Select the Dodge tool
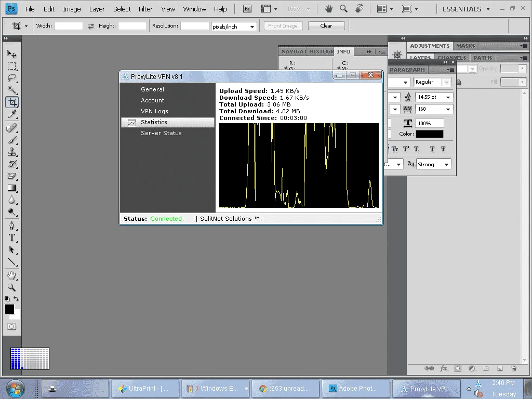This screenshot has width=532, height=399. click(12, 212)
